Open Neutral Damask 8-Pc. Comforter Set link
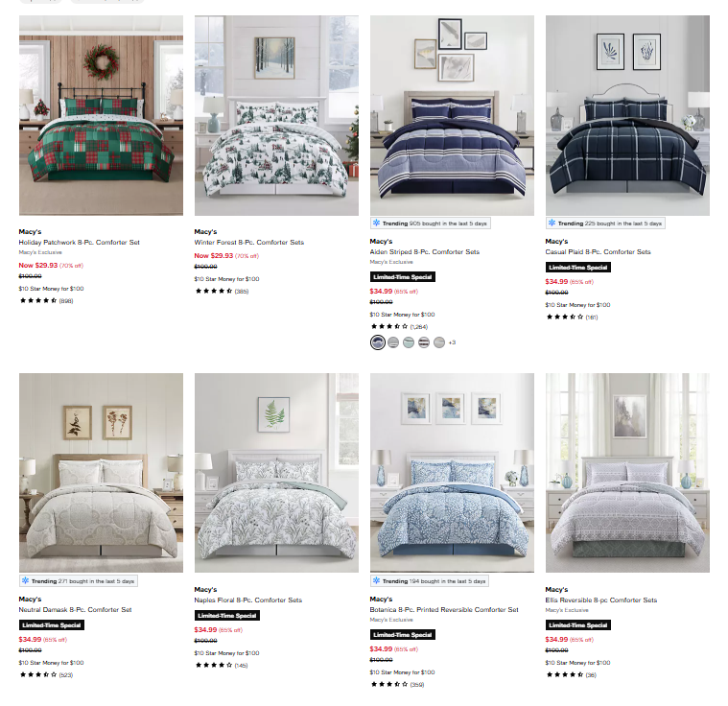This screenshot has width=728, height=706. [75, 609]
